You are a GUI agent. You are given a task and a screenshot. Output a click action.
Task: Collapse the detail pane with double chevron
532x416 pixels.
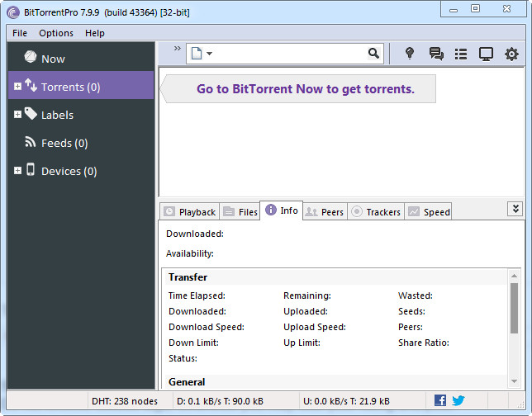(x=515, y=210)
